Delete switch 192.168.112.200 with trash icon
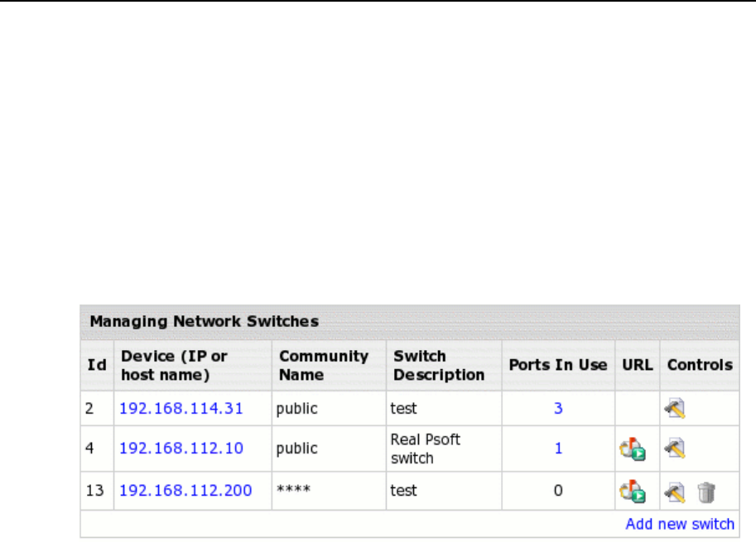 (x=705, y=492)
